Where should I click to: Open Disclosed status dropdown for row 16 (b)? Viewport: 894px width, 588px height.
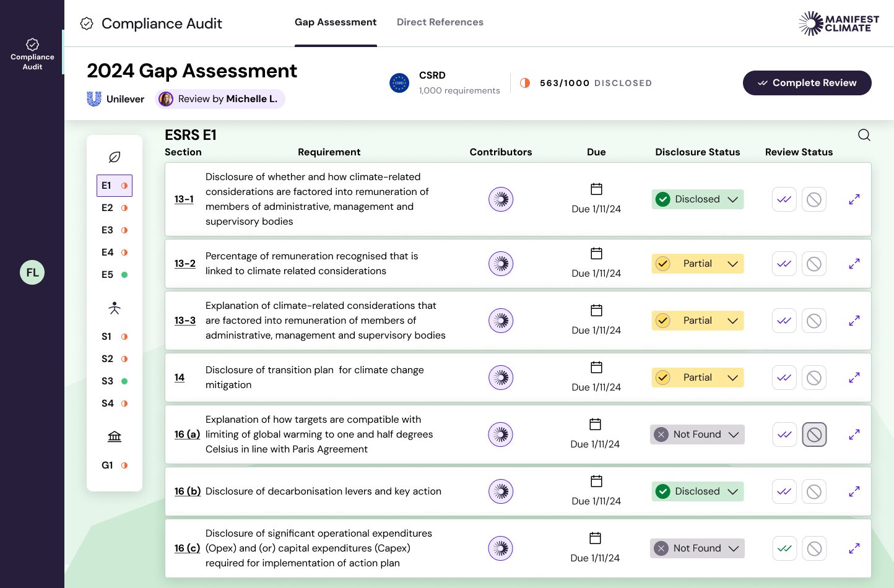[x=698, y=491]
